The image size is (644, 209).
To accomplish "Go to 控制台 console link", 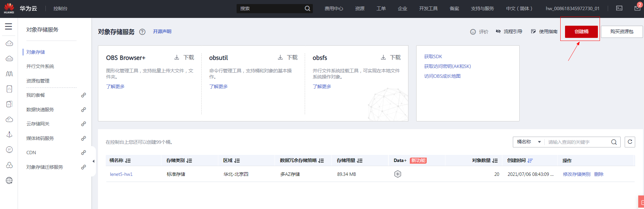I will 60,8.
